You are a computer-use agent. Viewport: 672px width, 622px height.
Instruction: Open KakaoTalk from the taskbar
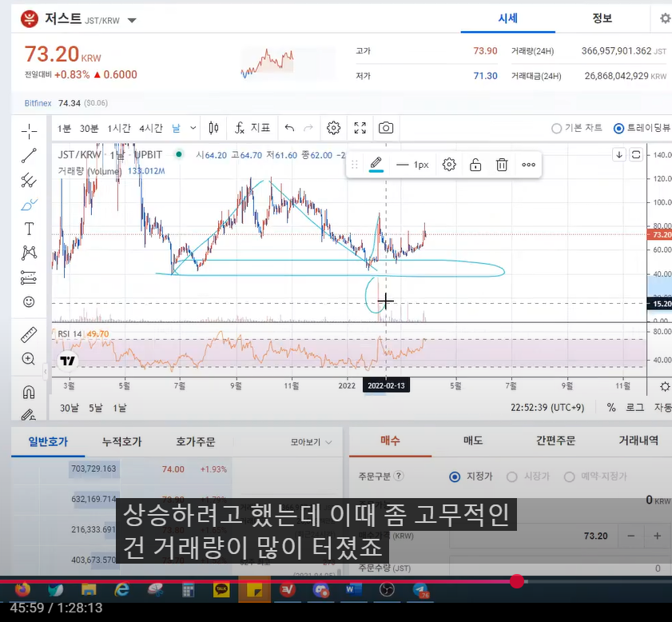coord(221,590)
